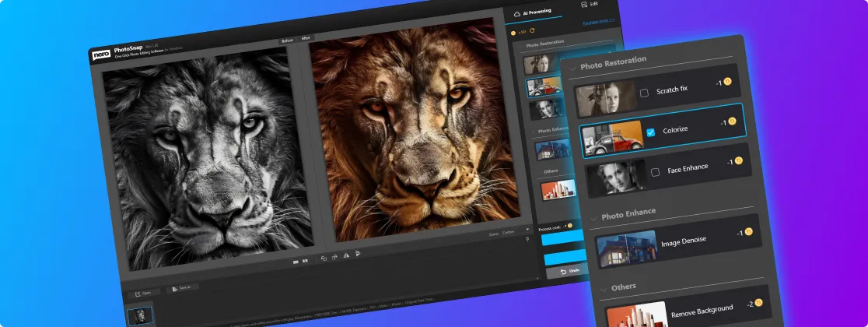
Task: Click the coin icon in the Scratch fix row
Action: tap(727, 82)
